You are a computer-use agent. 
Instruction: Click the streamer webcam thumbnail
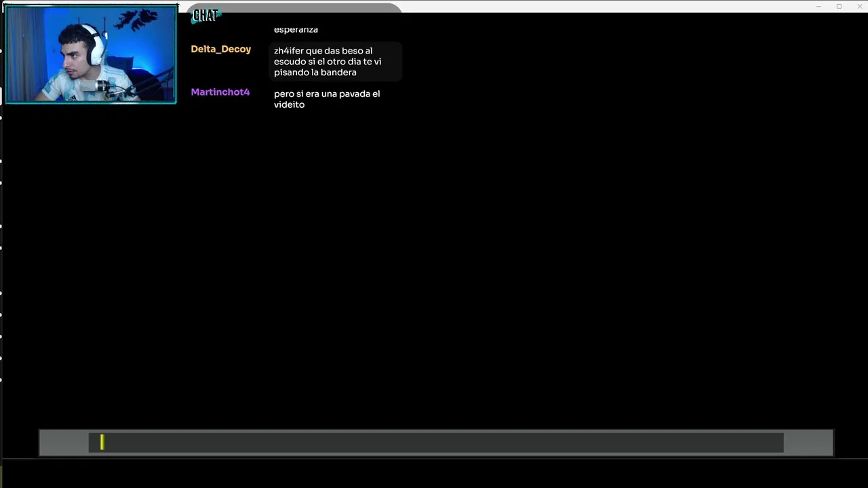tap(91, 54)
